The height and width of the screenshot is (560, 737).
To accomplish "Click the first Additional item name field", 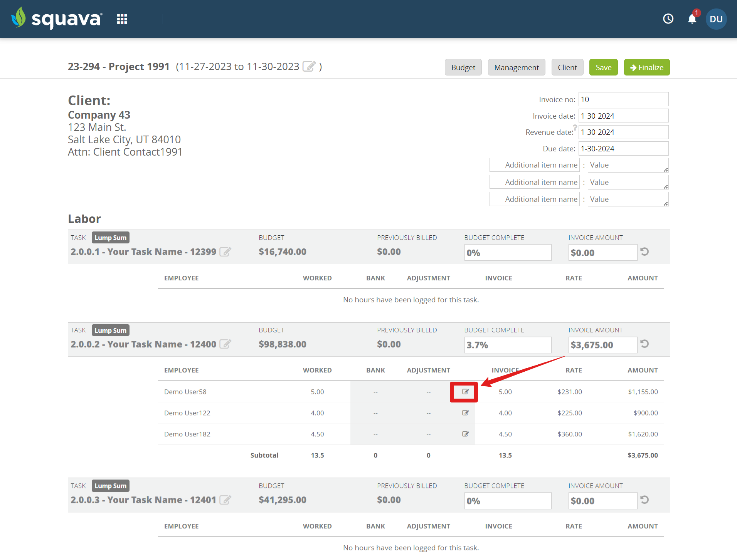I will (x=535, y=165).
